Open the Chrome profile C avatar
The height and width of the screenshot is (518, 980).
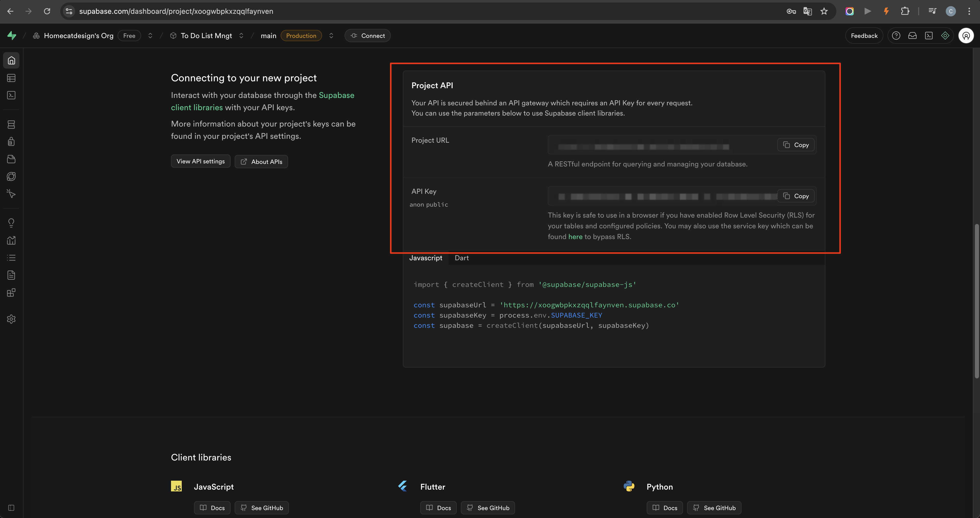[x=950, y=11]
